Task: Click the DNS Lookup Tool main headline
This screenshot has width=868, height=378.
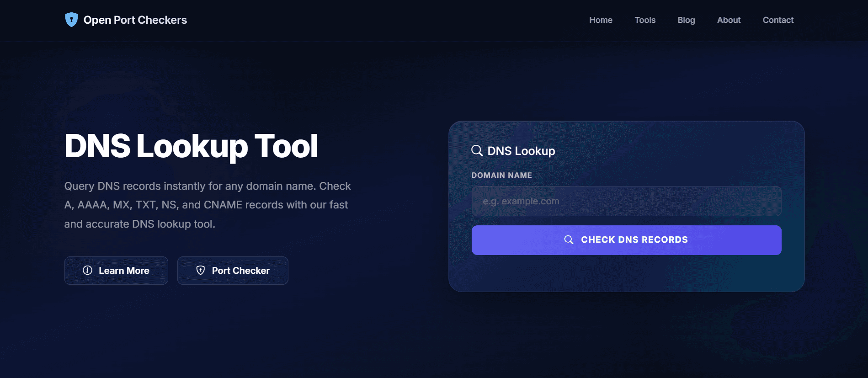Action: 191,146
